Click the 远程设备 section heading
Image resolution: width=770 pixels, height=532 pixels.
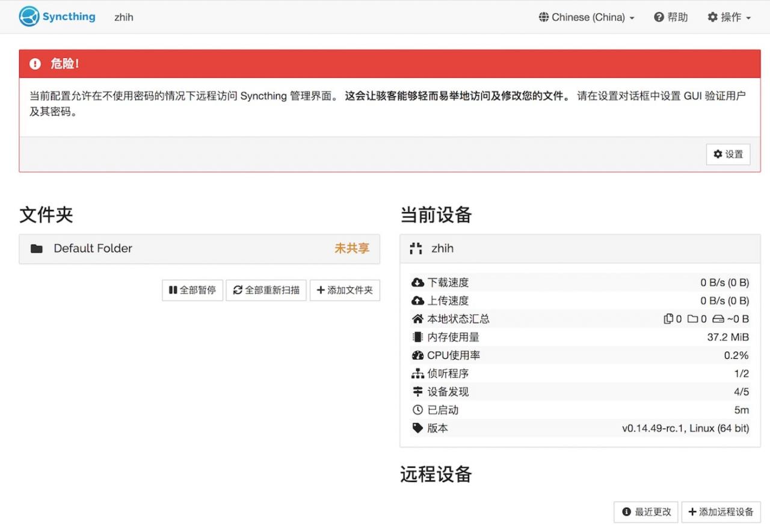436,474
